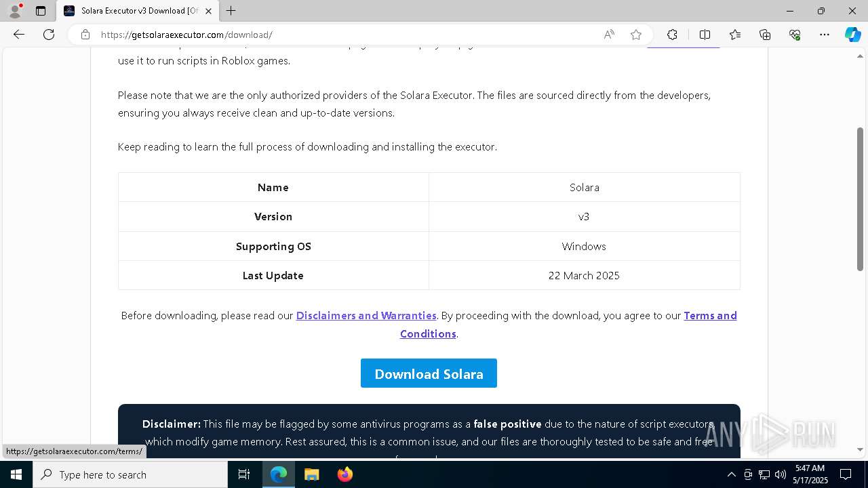Viewport: 868px width, 488px height.
Task: Open Task View in the taskbar
Action: (244, 474)
